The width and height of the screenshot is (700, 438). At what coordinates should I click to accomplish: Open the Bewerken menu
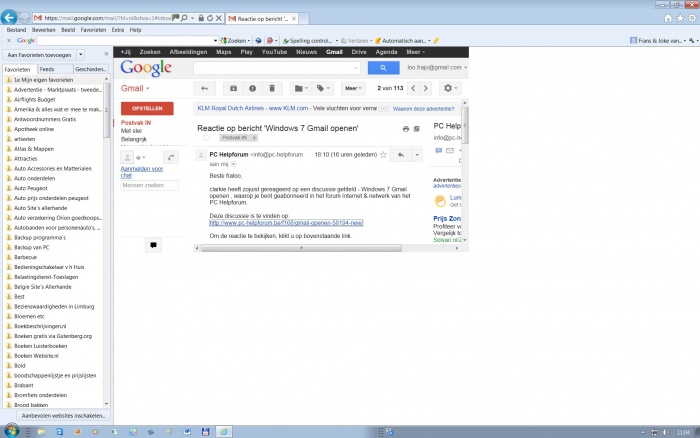coord(43,30)
